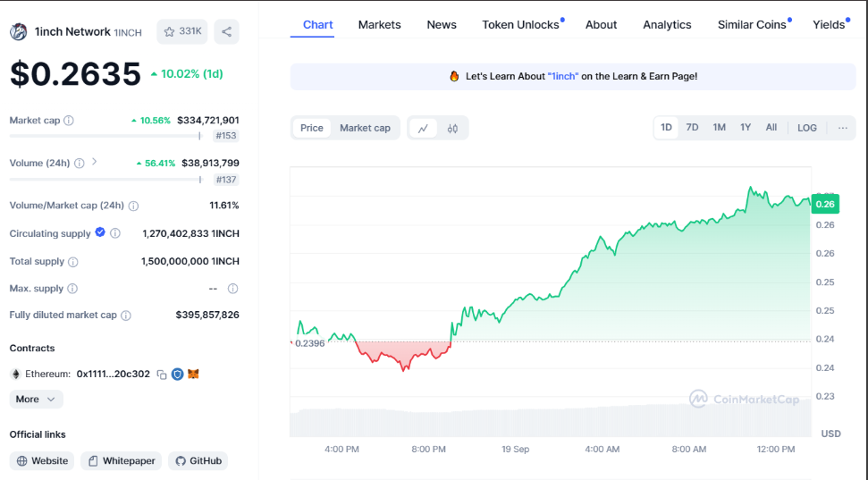Click the fire icon in the banner
This screenshot has height=480, width=868.
pos(454,76)
